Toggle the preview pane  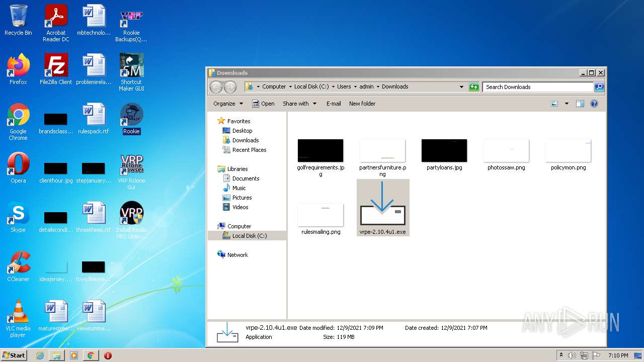tap(580, 104)
